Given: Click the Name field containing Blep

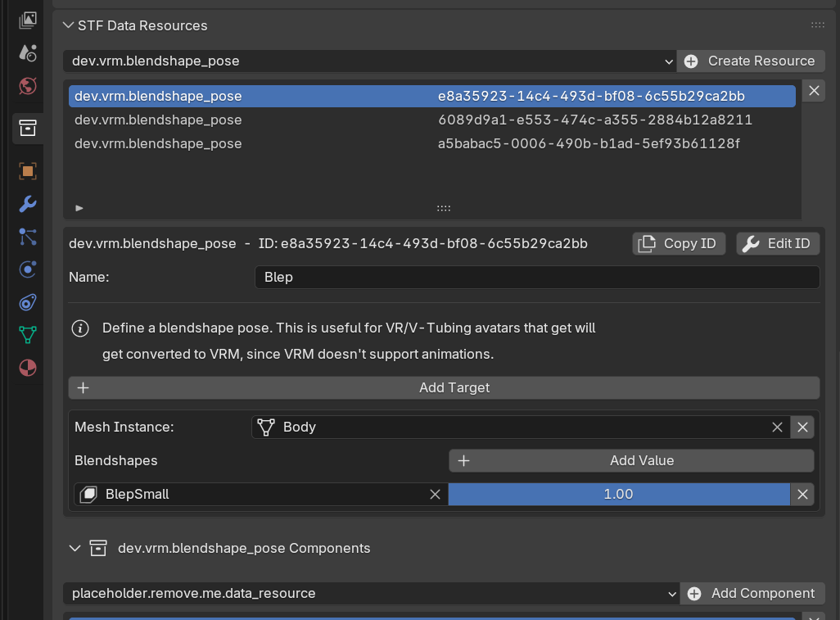Looking at the screenshot, I should coord(536,277).
